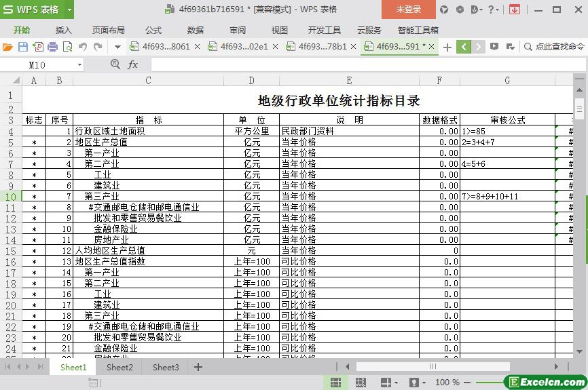
Task: Zoom out with the minus button
Action: [467, 383]
